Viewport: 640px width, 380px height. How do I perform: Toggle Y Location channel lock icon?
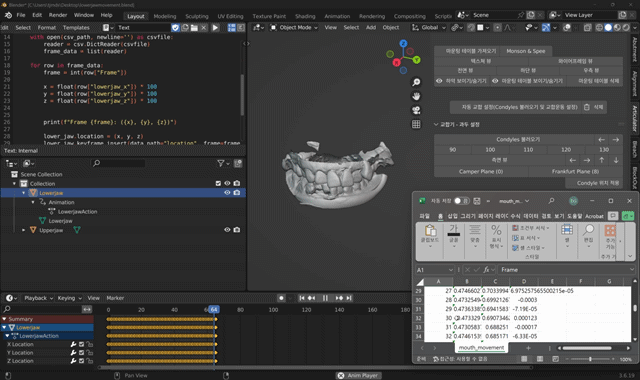tap(89, 353)
